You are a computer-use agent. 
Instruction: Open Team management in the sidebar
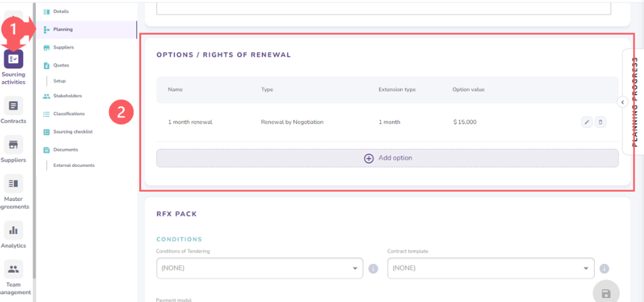[13, 269]
